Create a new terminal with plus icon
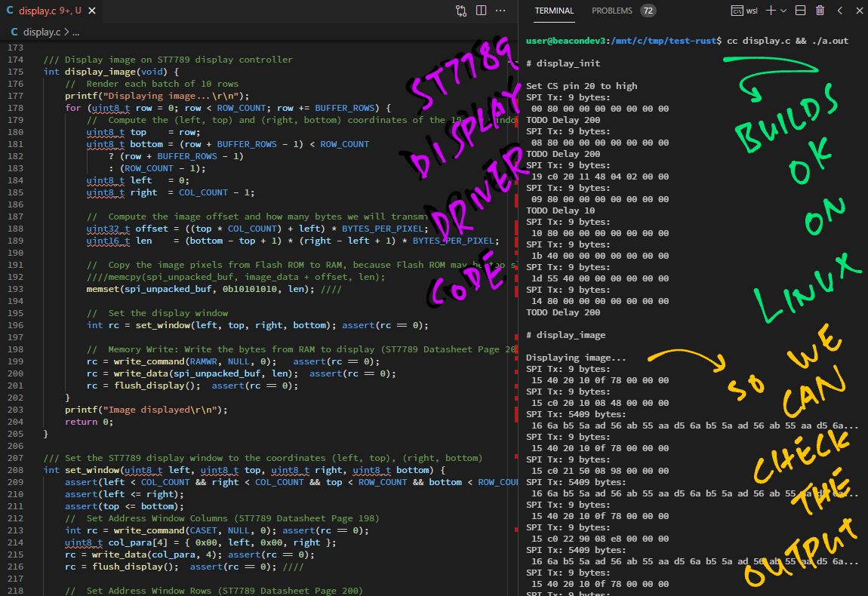The image size is (868, 596). [771, 11]
